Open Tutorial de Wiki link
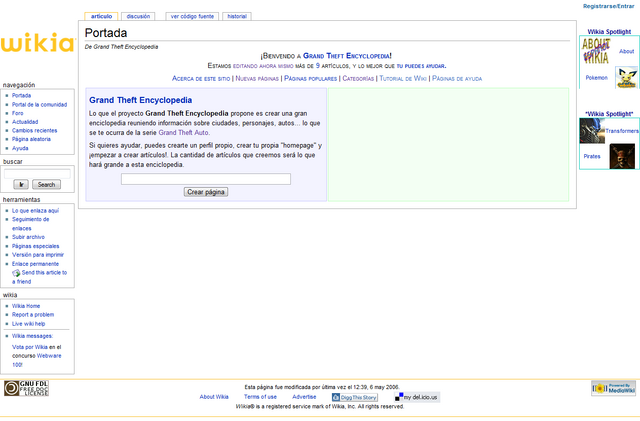This screenshot has height=421, width=640. point(403,78)
